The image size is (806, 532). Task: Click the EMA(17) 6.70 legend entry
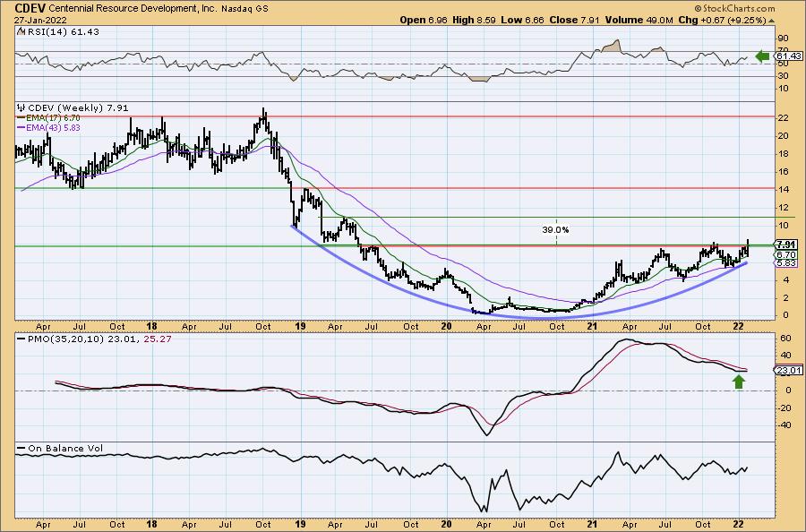click(49, 117)
